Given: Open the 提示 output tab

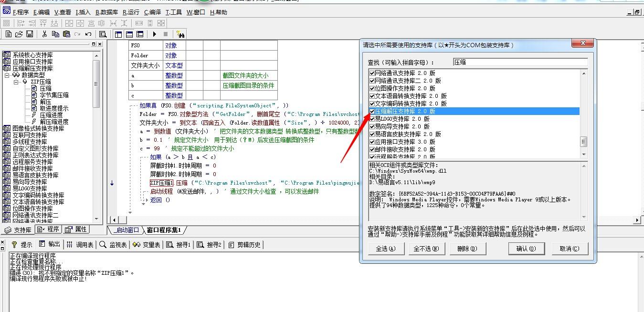Looking at the screenshot, I should (x=22, y=245).
